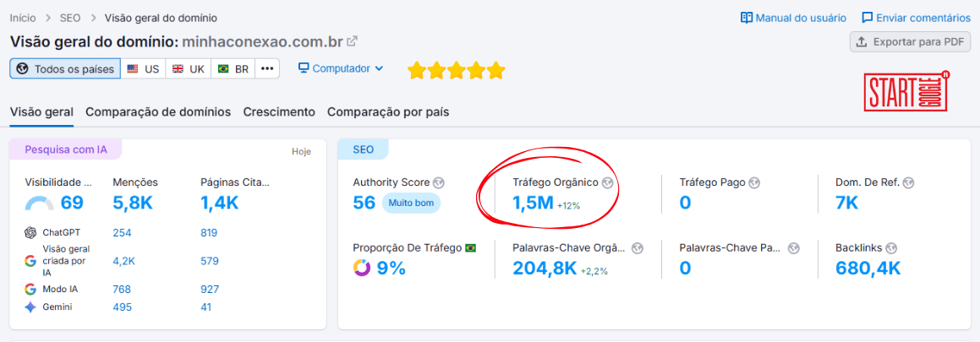Open the Computador device dropdown
Viewport: 980px width, 342px height.
tap(341, 68)
